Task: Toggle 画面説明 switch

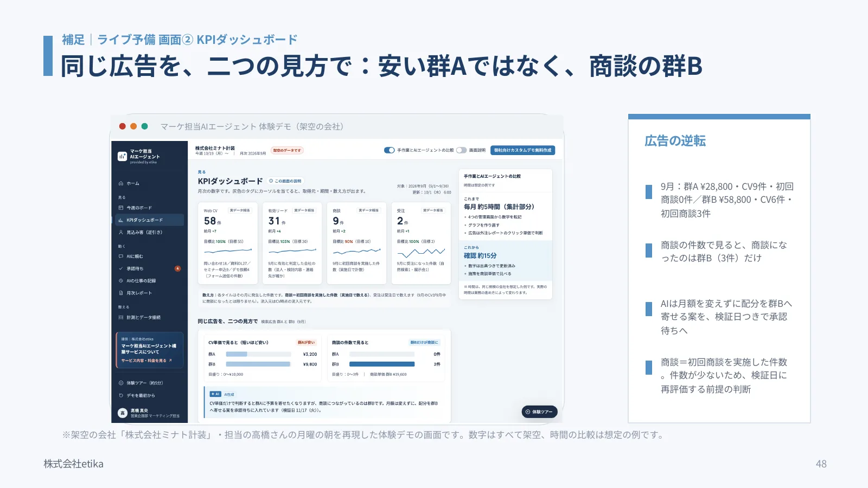Action: (461, 150)
